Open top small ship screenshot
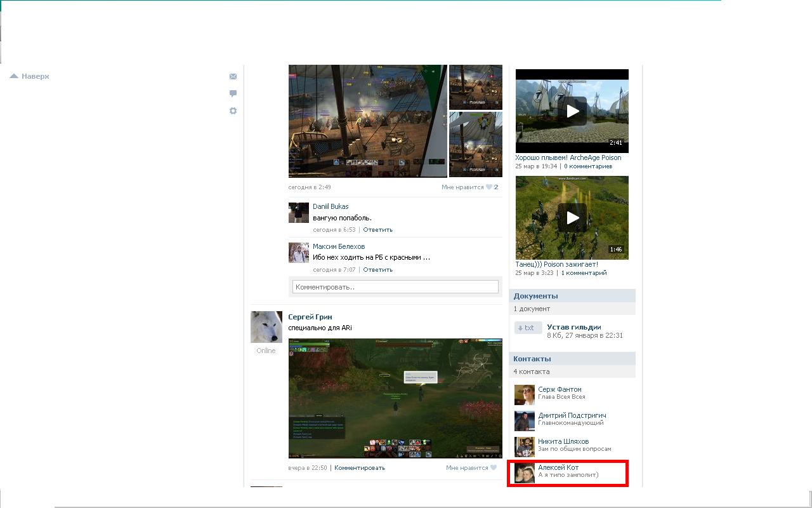 476,87
